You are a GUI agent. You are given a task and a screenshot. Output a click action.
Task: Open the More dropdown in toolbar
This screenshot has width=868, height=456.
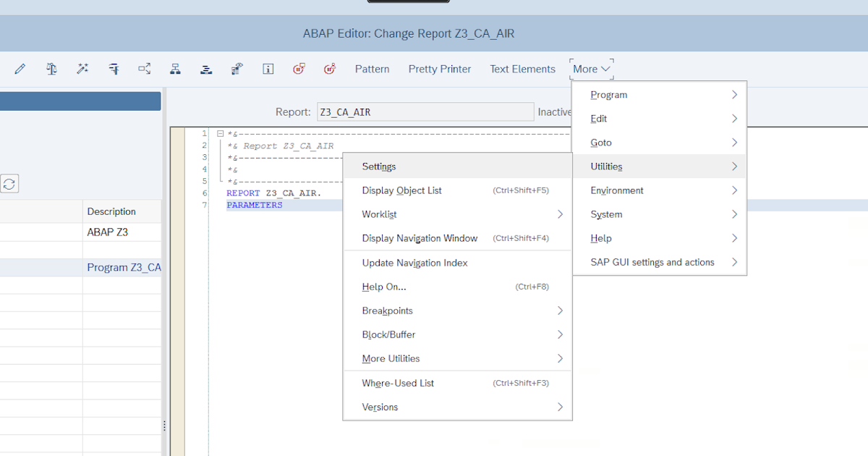[x=591, y=69]
